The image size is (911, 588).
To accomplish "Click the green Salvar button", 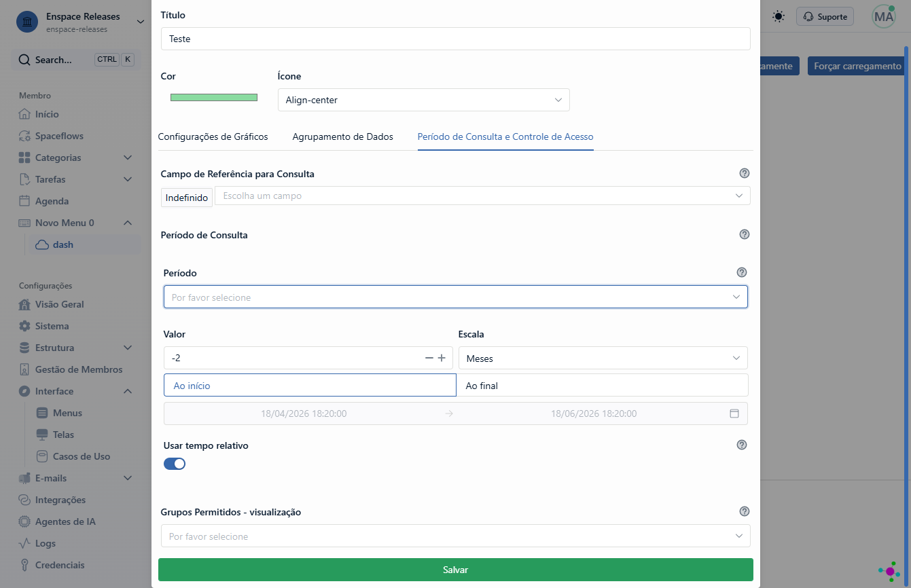I will coord(456,570).
